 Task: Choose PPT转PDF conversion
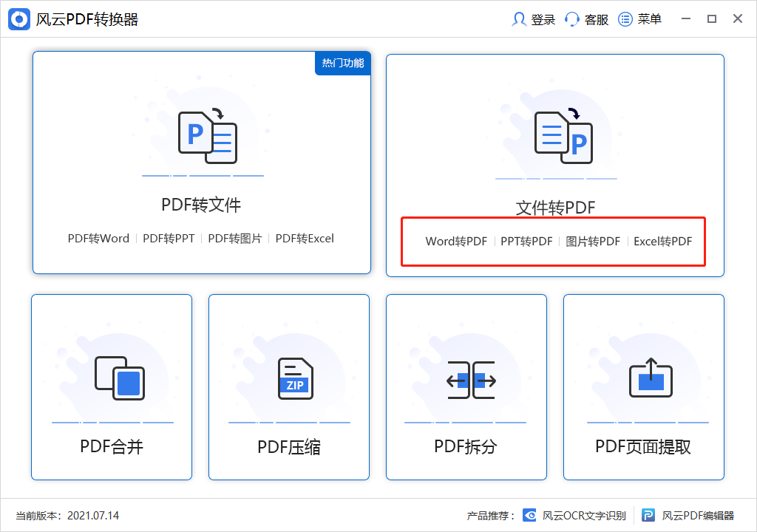526,242
